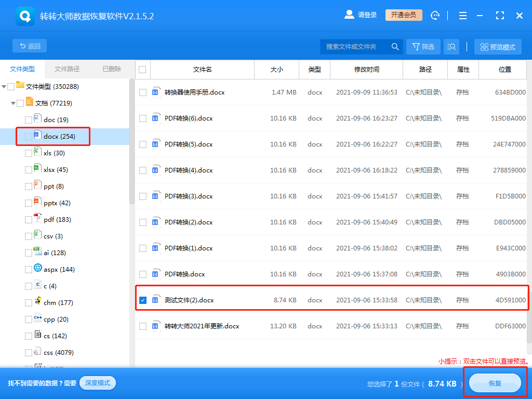Screen dimensions: 532x399
Task: Collapse the 文件类型 (350288) tree node
Action: coord(4,87)
